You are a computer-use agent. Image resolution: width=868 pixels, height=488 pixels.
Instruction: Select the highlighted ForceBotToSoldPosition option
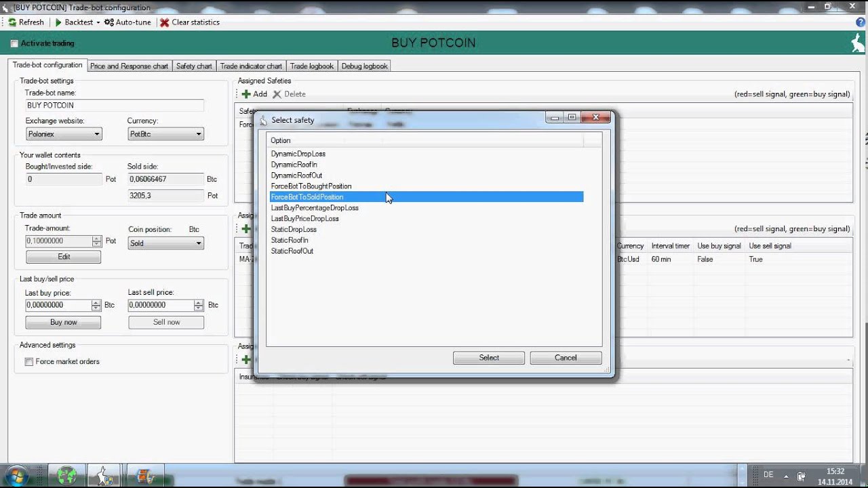427,197
